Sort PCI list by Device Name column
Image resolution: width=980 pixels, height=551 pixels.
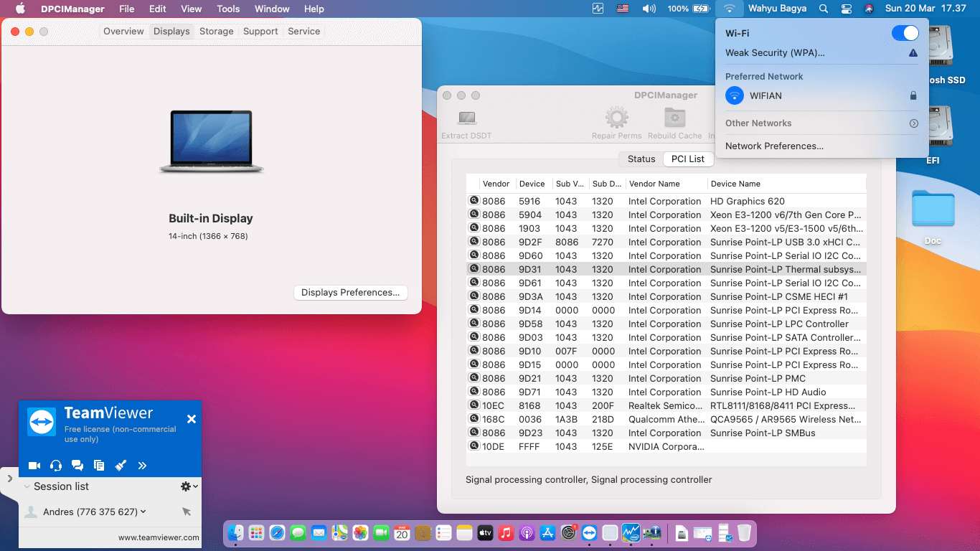coord(786,184)
